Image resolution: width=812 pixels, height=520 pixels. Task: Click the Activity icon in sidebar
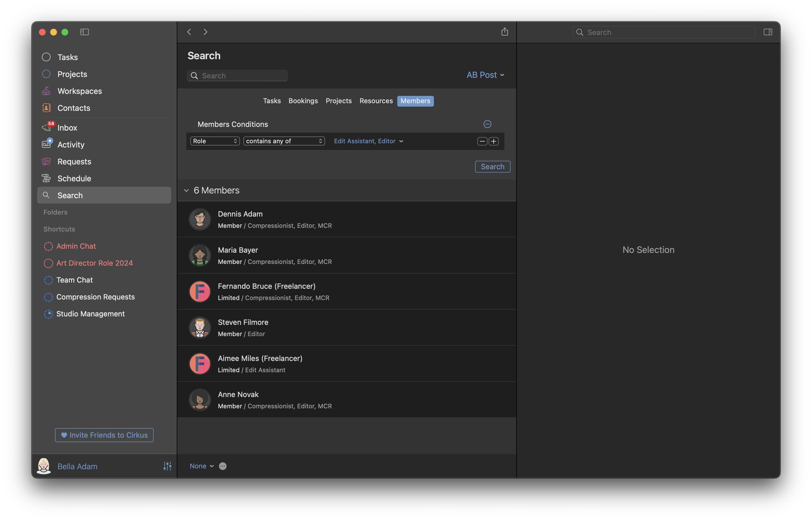pos(46,144)
